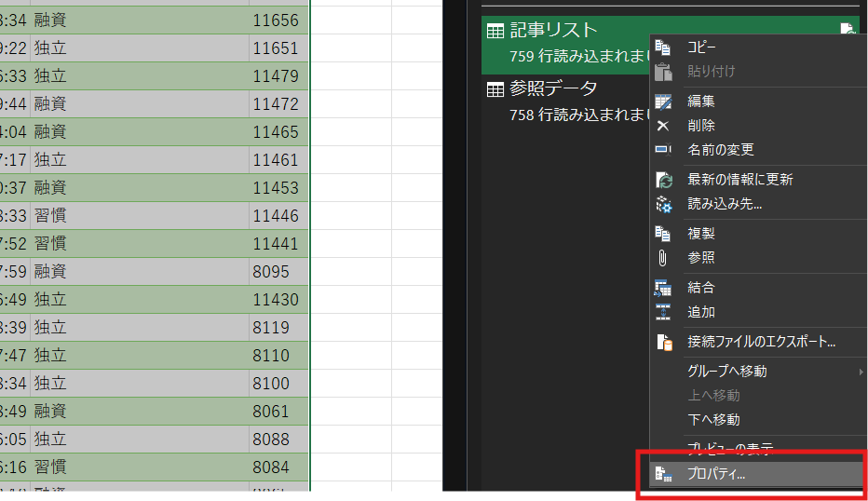
Task: Click the green Refresh icon
Action: click(663, 180)
